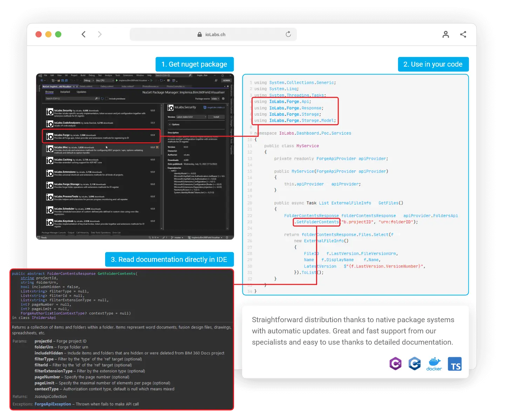506x420 pixels.
Task: Switch to the Installed tab
Action: [65, 92]
